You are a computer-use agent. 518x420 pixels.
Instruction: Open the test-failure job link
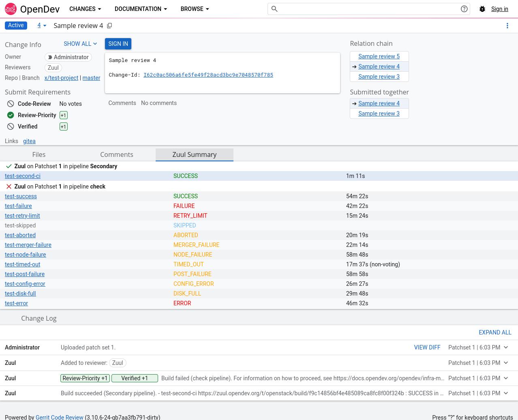tap(18, 206)
